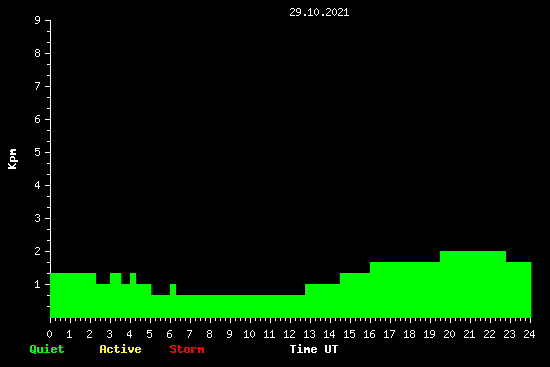Click the Time UT axis title
550x367 pixels.
coord(314,349)
